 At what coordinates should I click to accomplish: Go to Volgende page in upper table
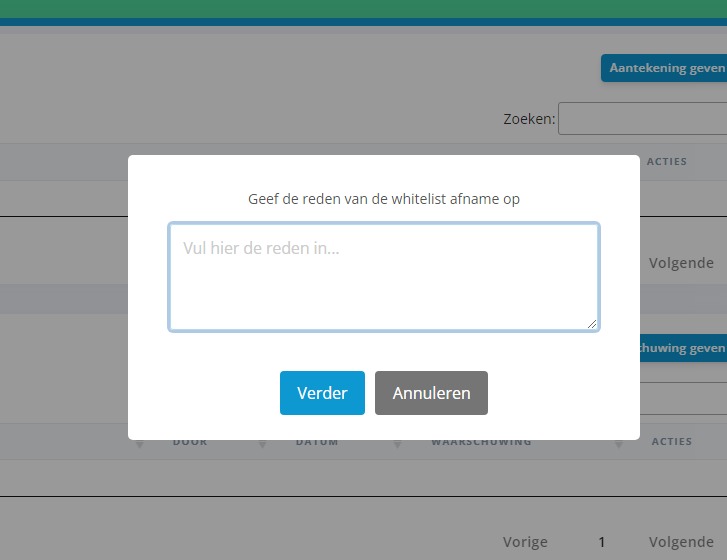click(x=681, y=263)
